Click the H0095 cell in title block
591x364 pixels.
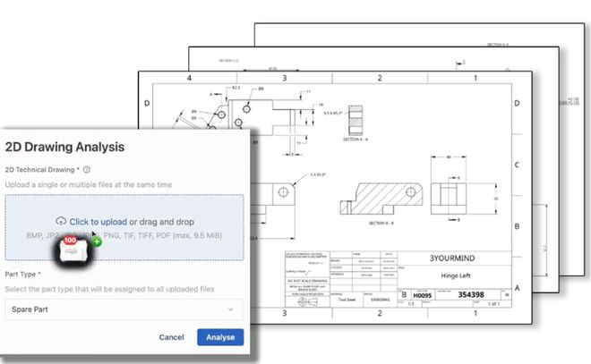click(425, 294)
